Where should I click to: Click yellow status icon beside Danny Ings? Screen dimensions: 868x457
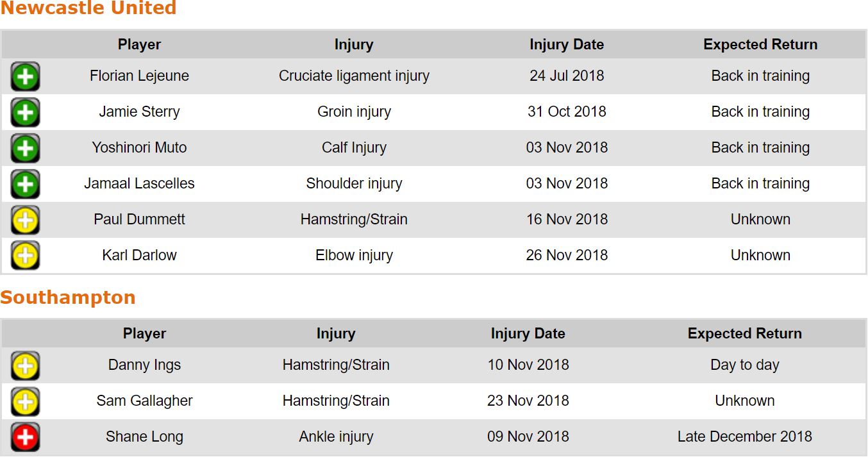[x=25, y=366]
